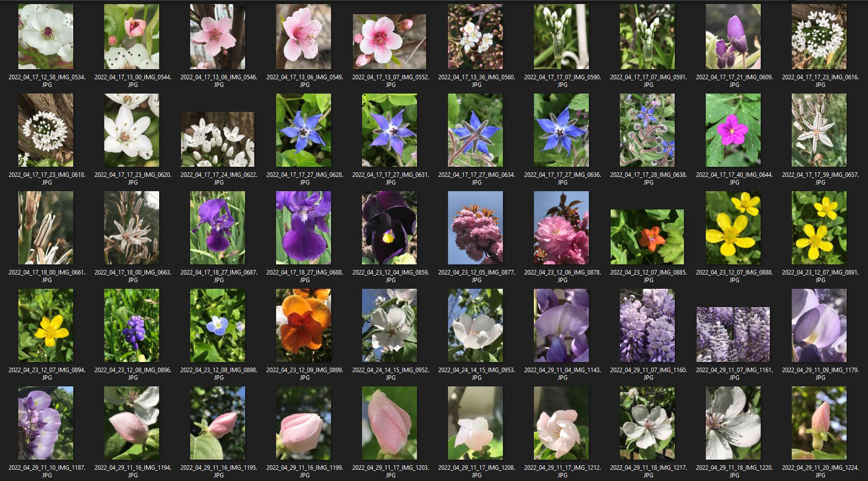868x481 pixels.
Task: Select the wisteria cluster image IMG_1143
Action: pos(561,325)
